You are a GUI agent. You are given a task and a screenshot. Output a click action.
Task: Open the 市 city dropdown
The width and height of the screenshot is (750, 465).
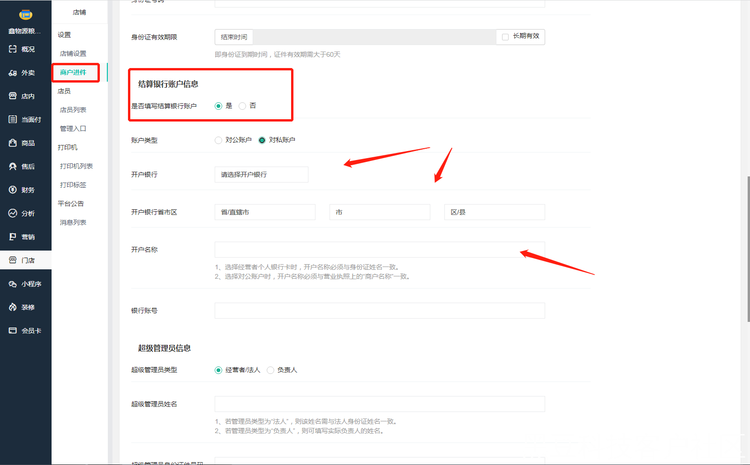click(380, 212)
